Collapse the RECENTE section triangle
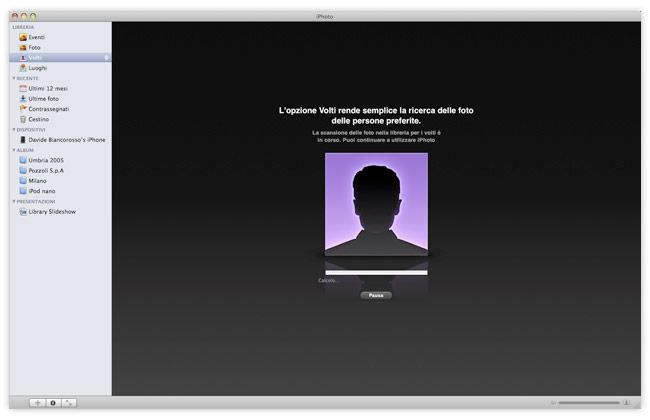The width and height of the screenshot is (650, 420). click(14, 78)
